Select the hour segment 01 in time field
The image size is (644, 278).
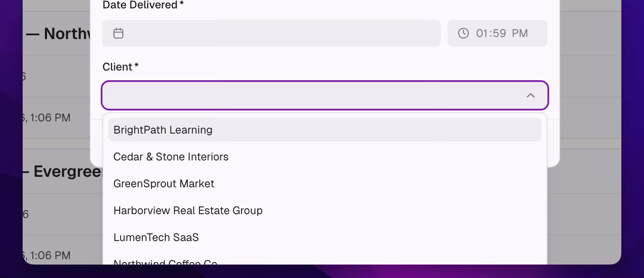coord(482,33)
